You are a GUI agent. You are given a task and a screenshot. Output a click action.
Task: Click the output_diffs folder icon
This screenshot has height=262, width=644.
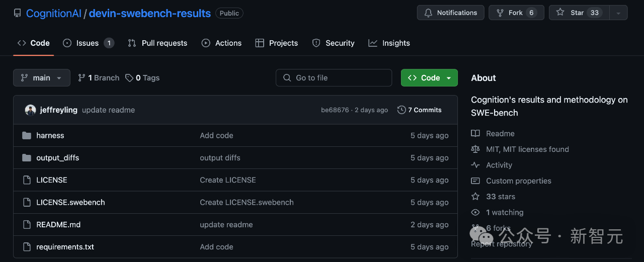[x=27, y=158]
